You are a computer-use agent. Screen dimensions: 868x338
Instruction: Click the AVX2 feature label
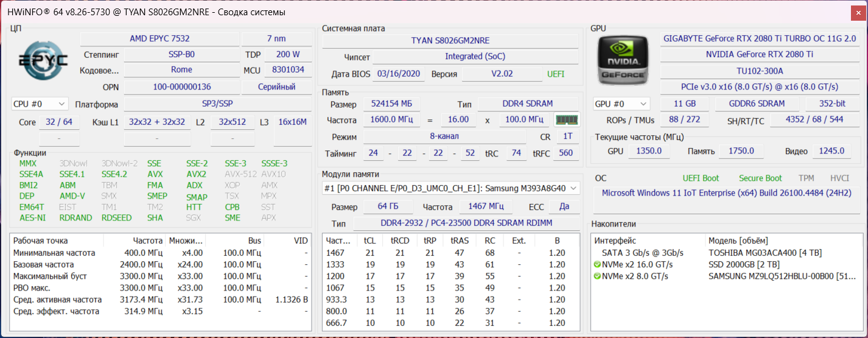coord(197,174)
